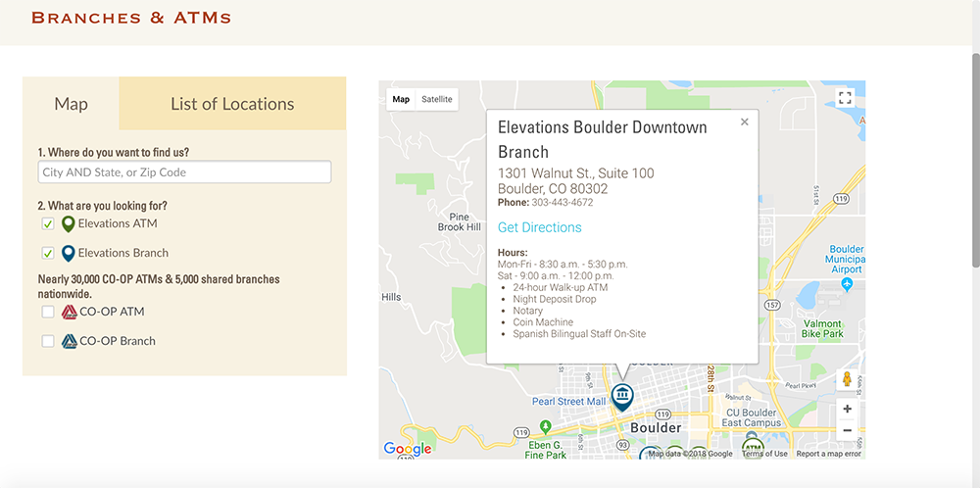Click the Night Deposit Drop item
The image size is (980, 488).
click(x=555, y=299)
